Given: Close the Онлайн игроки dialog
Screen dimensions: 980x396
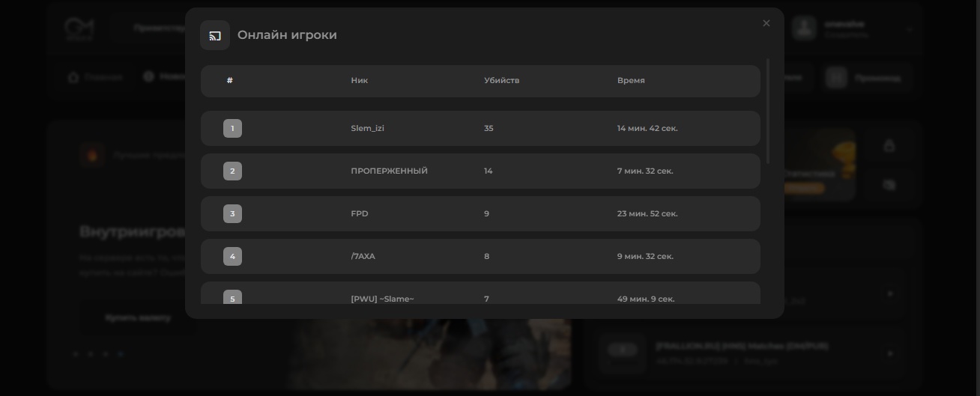Looking at the screenshot, I should [766, 23].
